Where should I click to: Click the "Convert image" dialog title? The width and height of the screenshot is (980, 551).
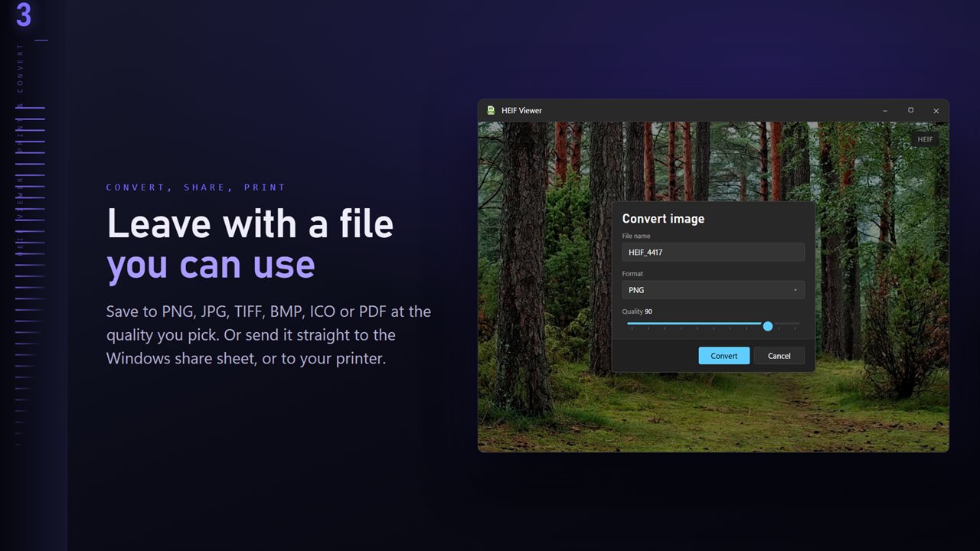click(x=663, y=219)
